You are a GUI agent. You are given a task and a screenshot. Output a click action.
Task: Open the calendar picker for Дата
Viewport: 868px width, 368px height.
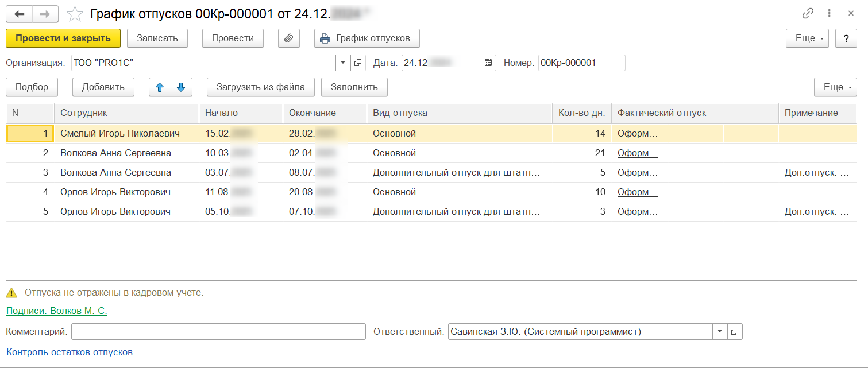pyautogui.click(x=488, y=63)
